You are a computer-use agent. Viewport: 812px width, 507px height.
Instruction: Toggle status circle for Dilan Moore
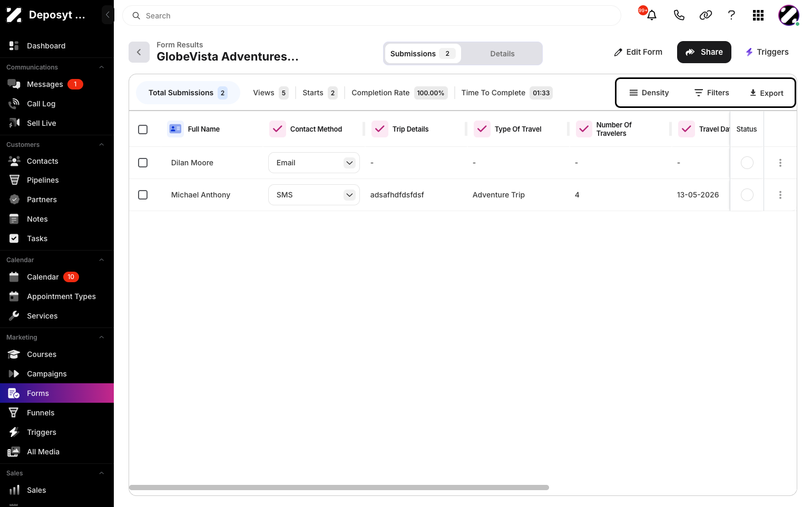[747, 163]
